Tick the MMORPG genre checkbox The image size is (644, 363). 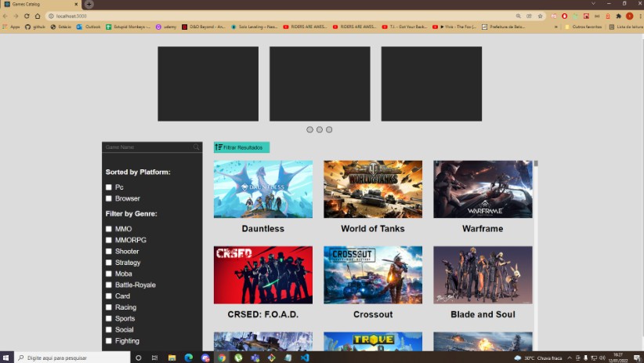(109, 240)
